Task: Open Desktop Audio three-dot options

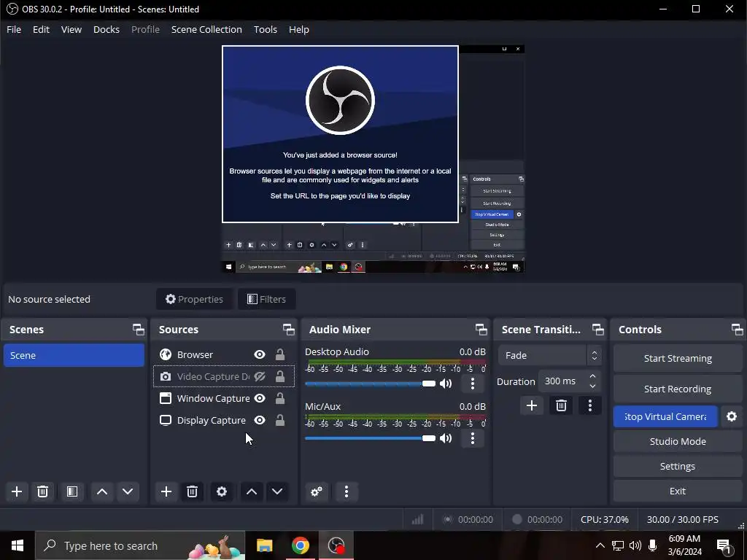Action: [x=473, y=384]
